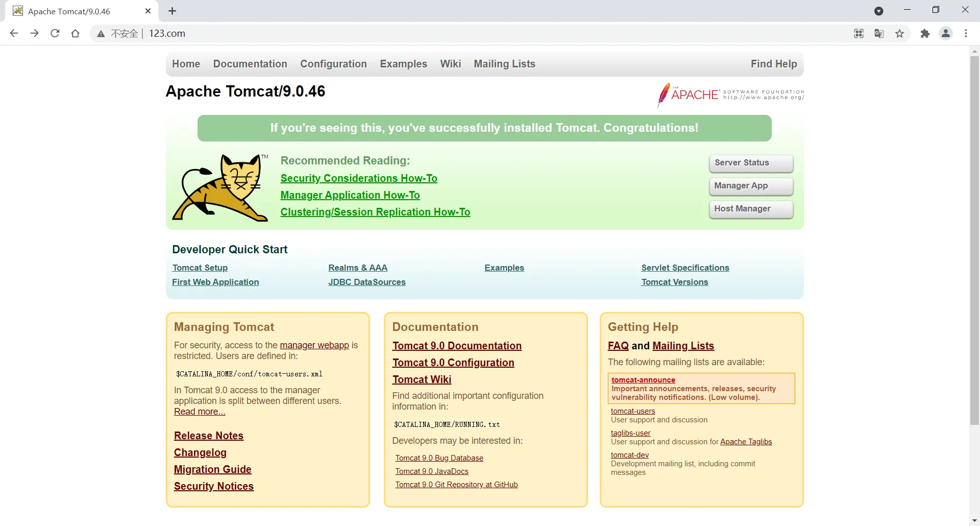This screenshot has width=980, height=526.
Task: Go to the browser home page icon
Action: pyautogui.click(x=76, y=34)
